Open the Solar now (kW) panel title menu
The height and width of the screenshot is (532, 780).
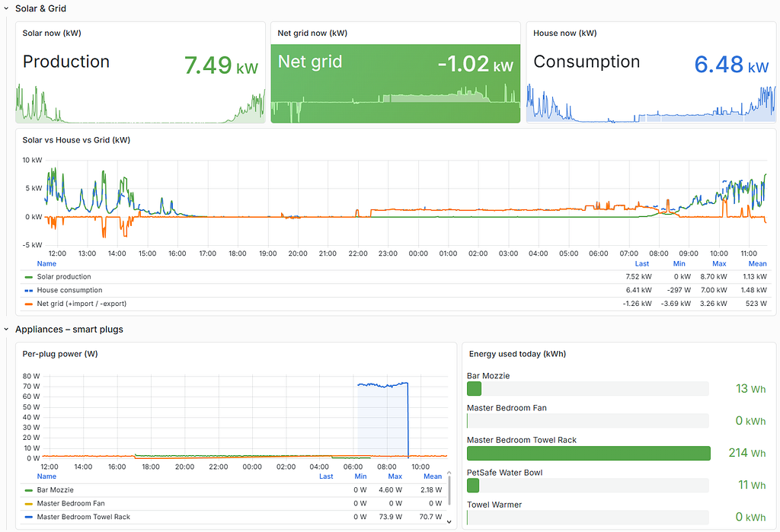click(x=52, y=33)
